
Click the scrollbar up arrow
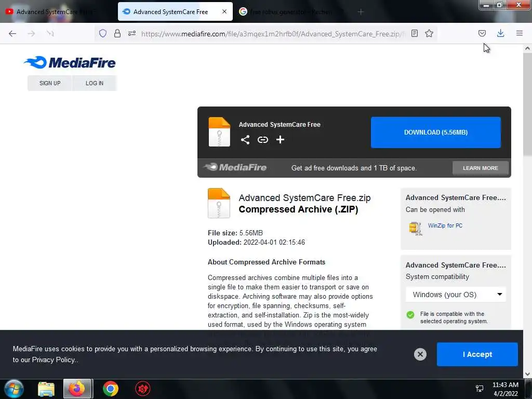coord(527,48)
